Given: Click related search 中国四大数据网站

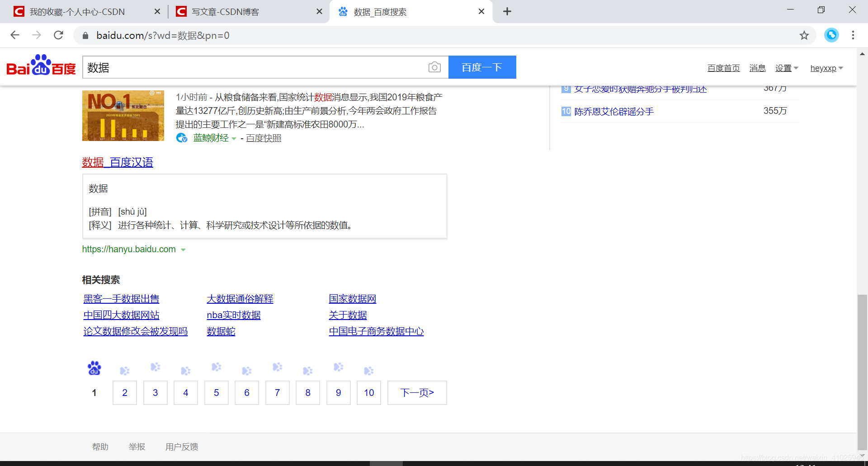Looking at the screenshot, I should (x=121, y=315).
